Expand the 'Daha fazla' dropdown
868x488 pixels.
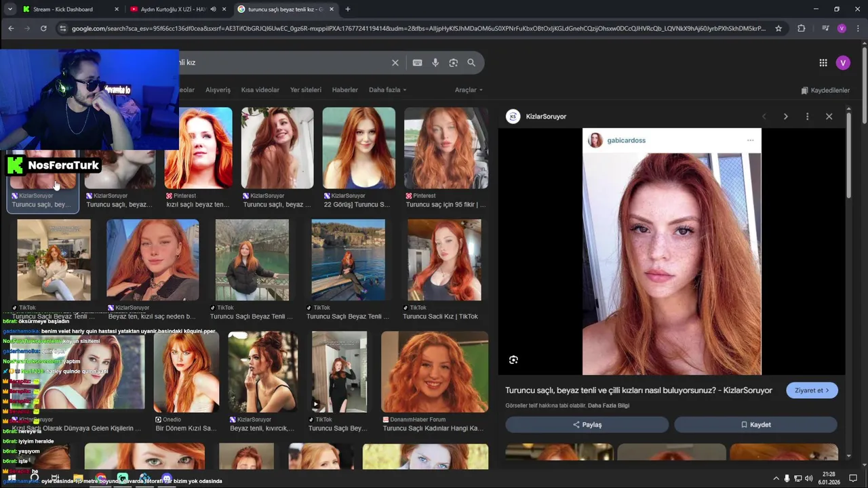tap(387, 90)
